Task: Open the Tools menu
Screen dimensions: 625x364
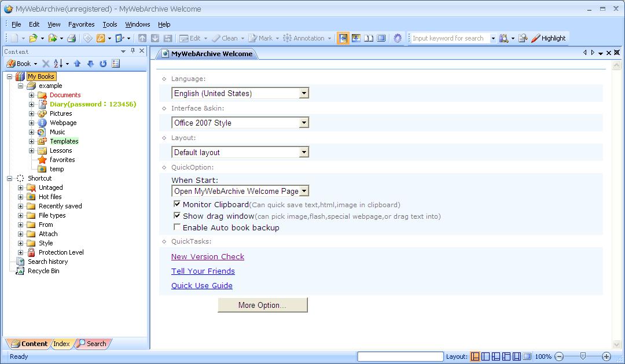Action: [x=110, y=24]
